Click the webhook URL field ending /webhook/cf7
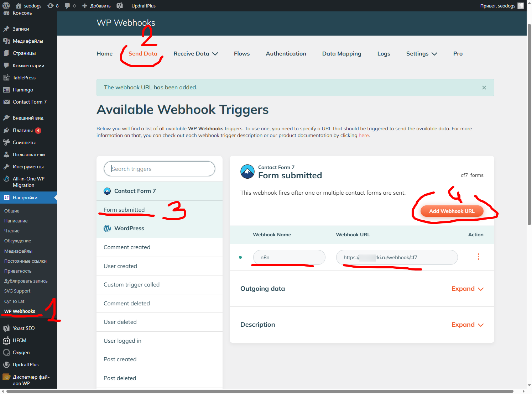The width and height of the screenshot is (532, 394). click(x=397, y=257)
